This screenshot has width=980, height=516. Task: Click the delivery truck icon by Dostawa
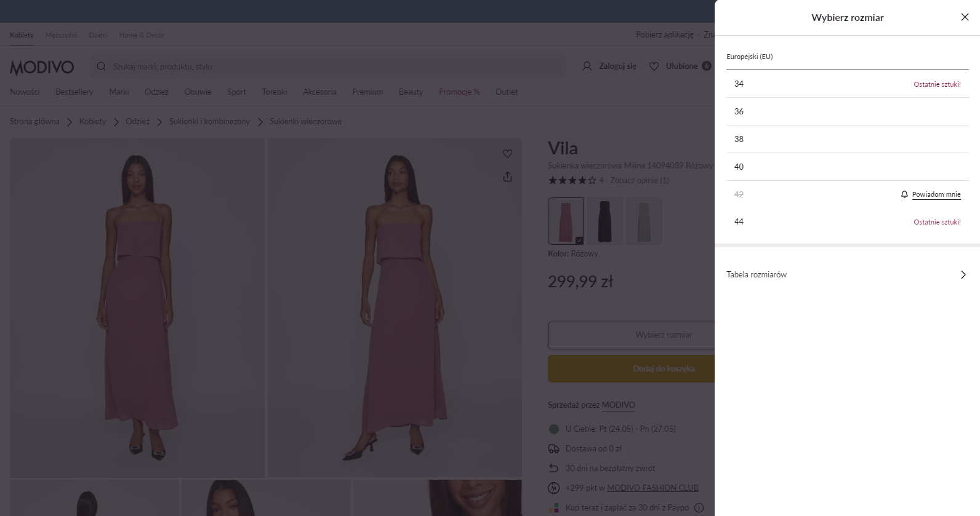pos(553,448)
